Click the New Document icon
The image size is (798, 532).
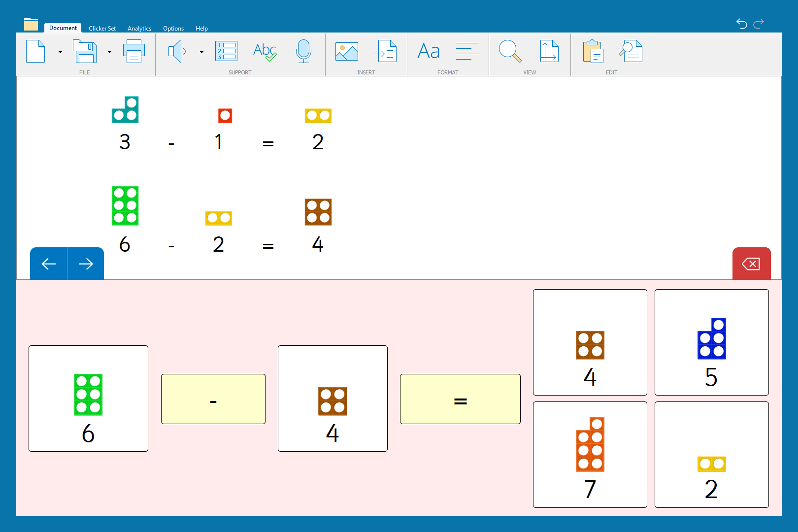tap(35, 51)
